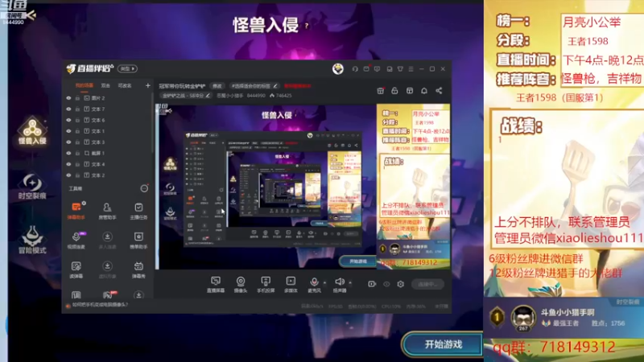Select the 时空裂痕 game mode icon

click(32, 187)
